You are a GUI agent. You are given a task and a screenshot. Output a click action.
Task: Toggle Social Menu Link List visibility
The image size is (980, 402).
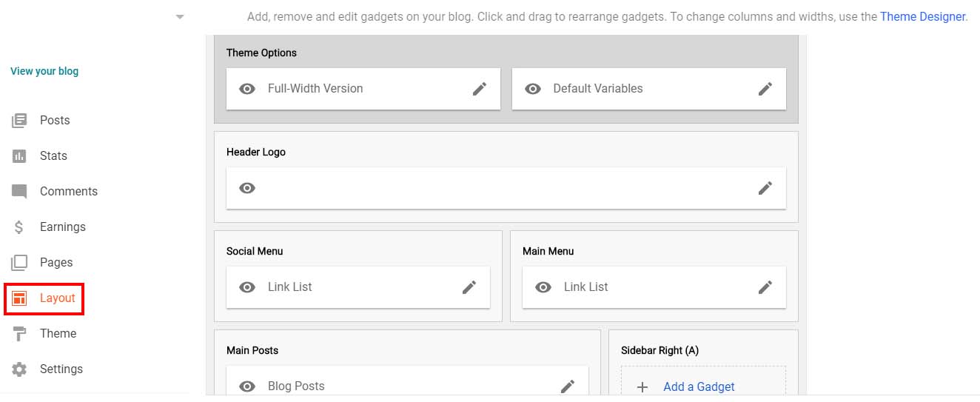pos(247,287)
